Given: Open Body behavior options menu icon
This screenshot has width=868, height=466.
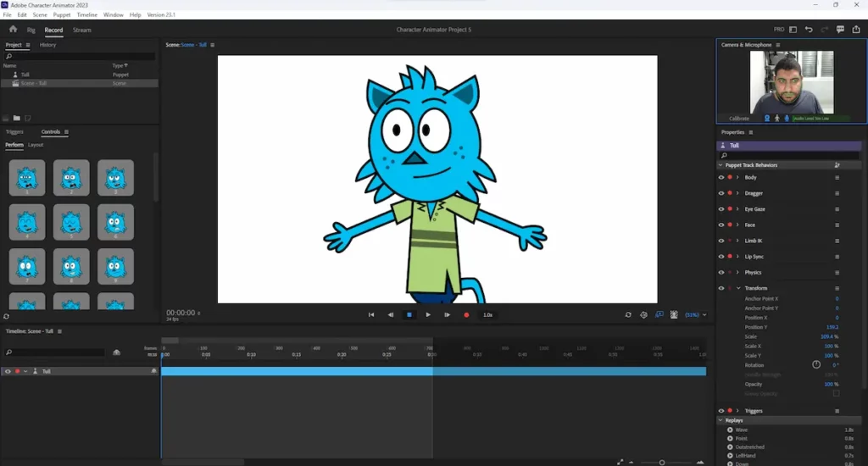Looking at the screenshot, I should (837, 178).
